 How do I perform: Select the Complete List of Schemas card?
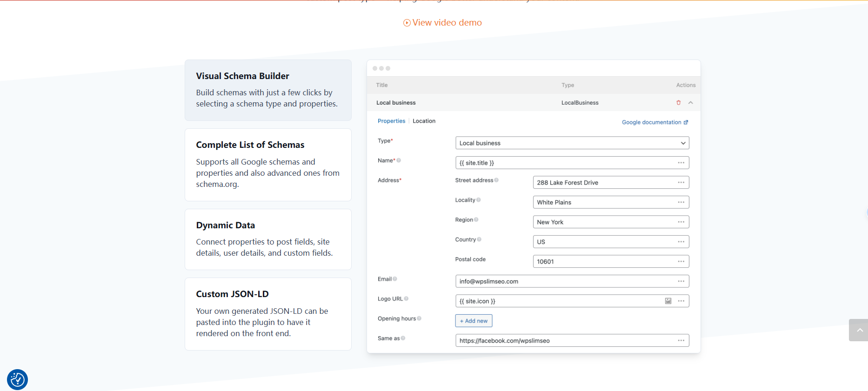[x=268, y=165]
